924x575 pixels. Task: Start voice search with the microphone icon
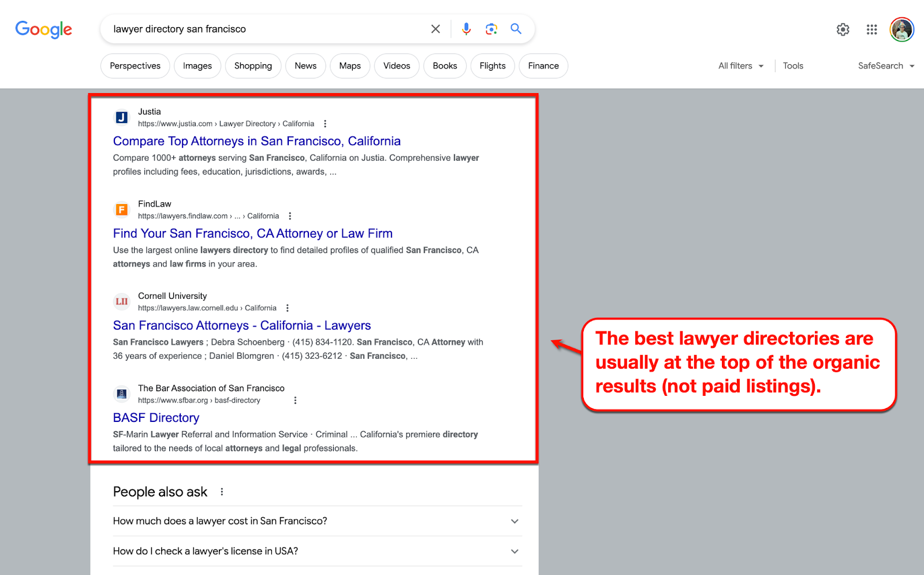coord(467,29)
